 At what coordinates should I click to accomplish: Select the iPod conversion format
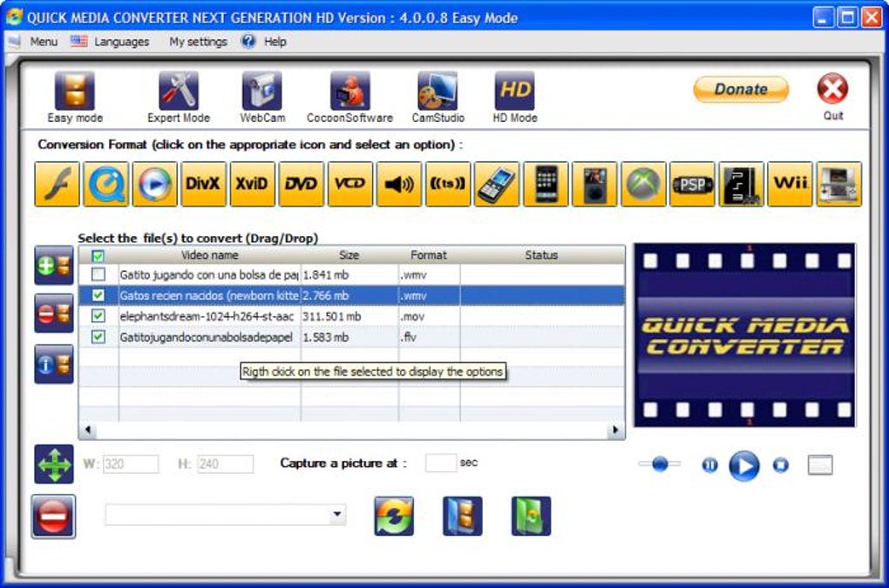tap(594, 184)
